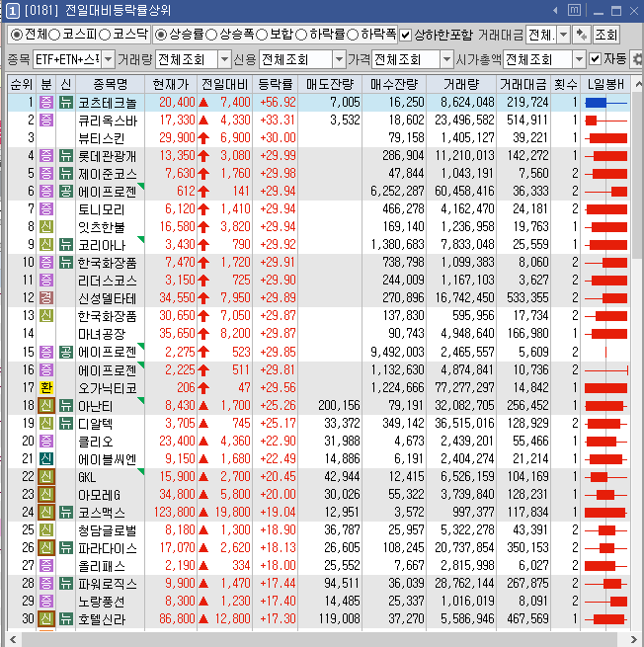Image resolution: width=644 pixels, height=647 pixels.
Task: Click the 신 badge in 잇츠한불 row
Action: click(46, 227)
